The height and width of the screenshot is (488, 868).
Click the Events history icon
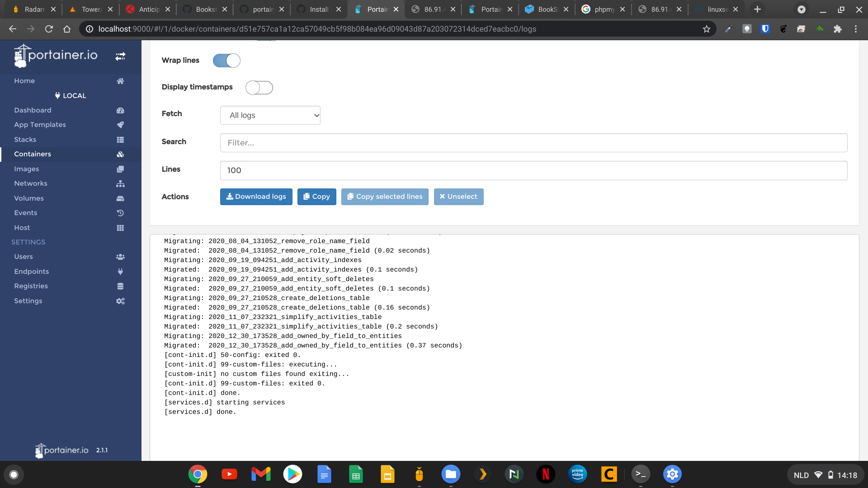click(x=120, y=213)
